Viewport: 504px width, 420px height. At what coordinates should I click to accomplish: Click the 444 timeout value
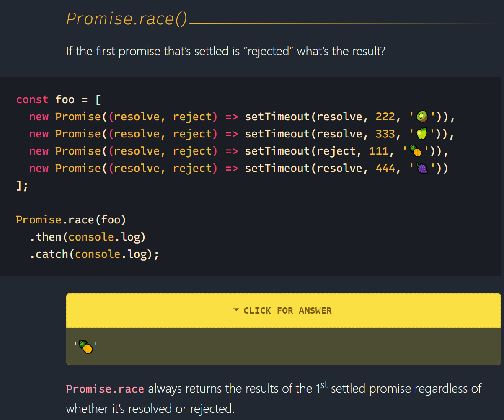pos(385,168)
